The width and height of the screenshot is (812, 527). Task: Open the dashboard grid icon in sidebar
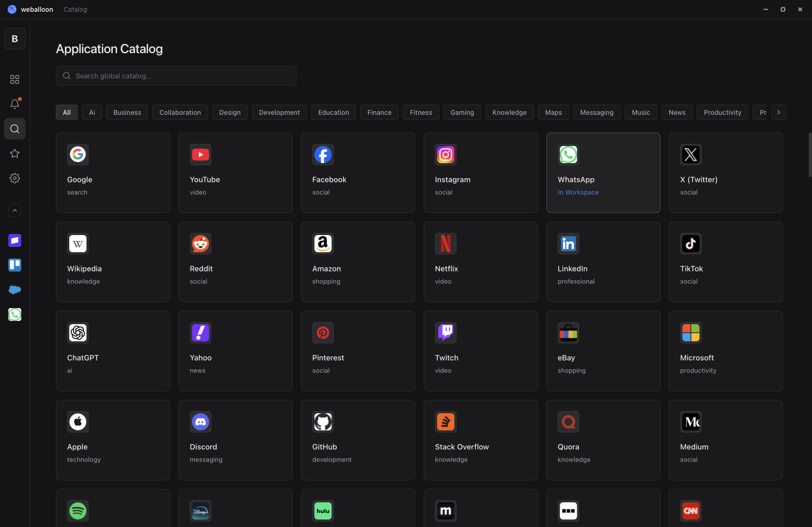(15, 79)
